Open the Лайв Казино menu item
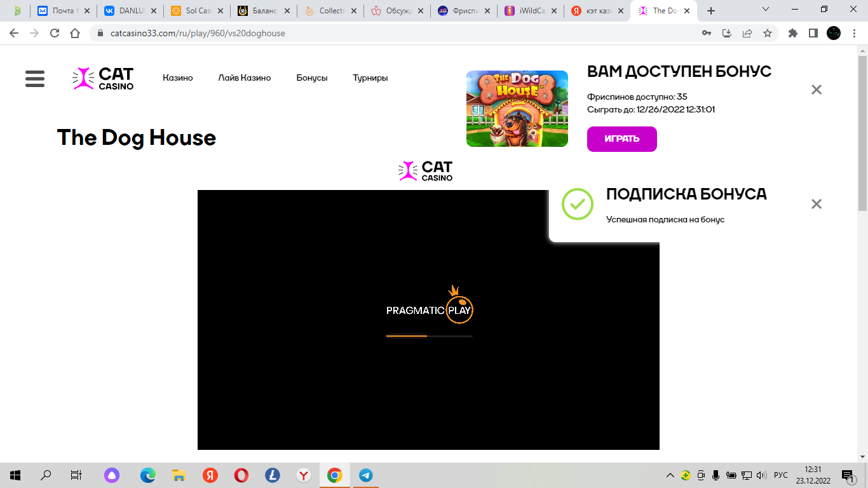Screen dimensions: 868x488 (244, 78)
